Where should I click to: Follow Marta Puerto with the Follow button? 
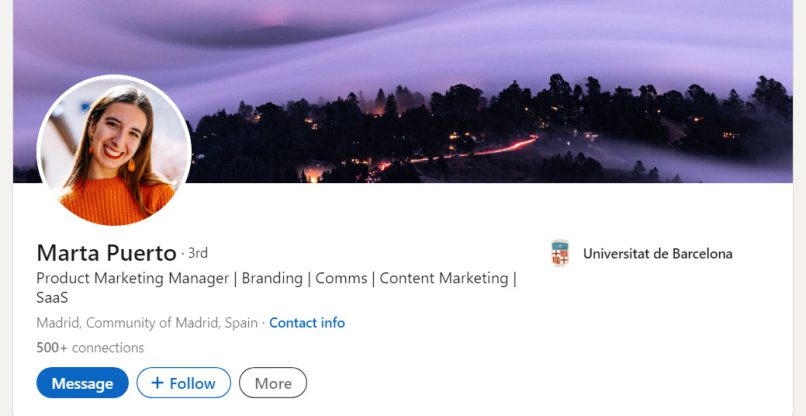(x=184, y=383)
